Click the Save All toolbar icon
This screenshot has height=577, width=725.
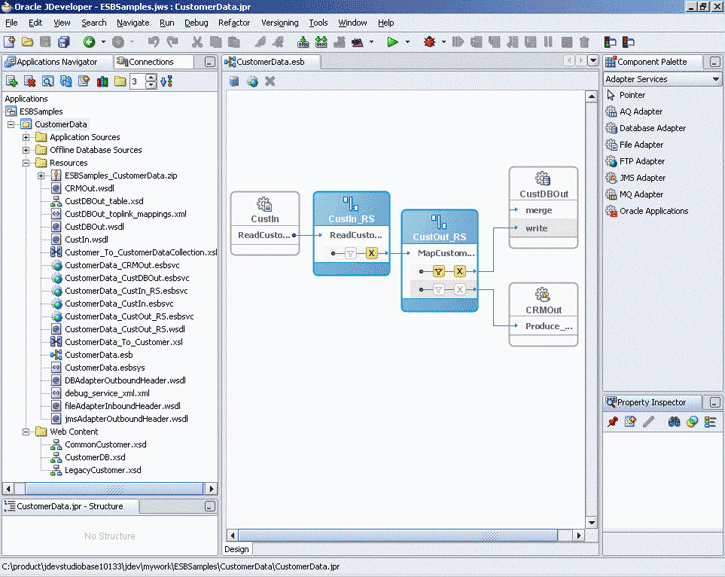click(64, 42)
